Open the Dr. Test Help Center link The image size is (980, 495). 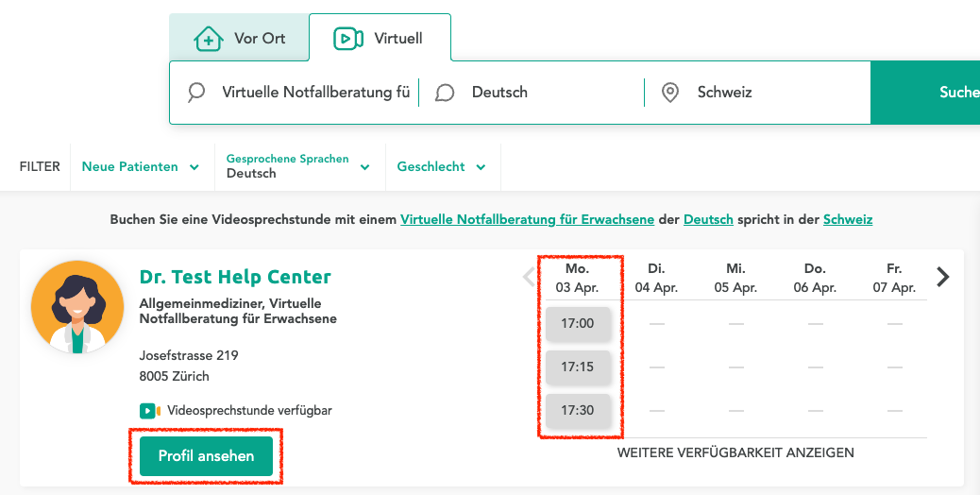[x=235, y=277]
